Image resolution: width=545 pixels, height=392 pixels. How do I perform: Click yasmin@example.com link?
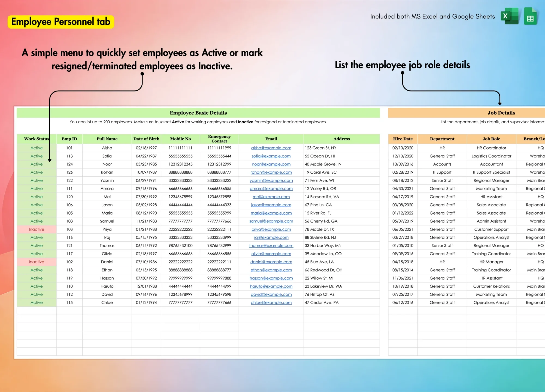(271, 180)
